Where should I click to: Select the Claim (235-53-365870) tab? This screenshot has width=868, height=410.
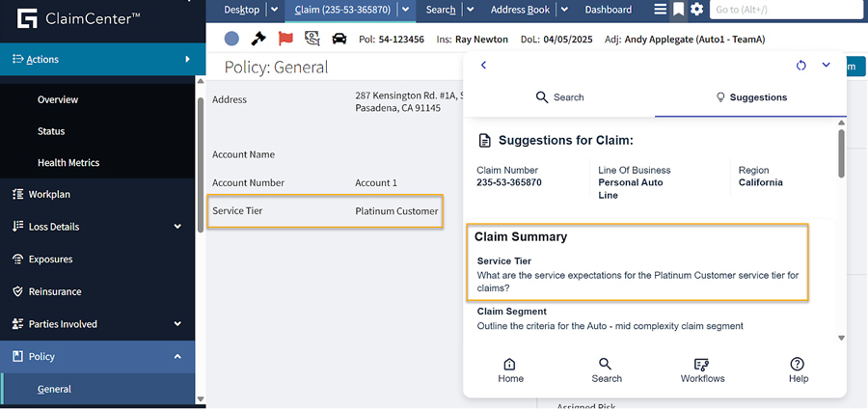click(x=342, y=10)
